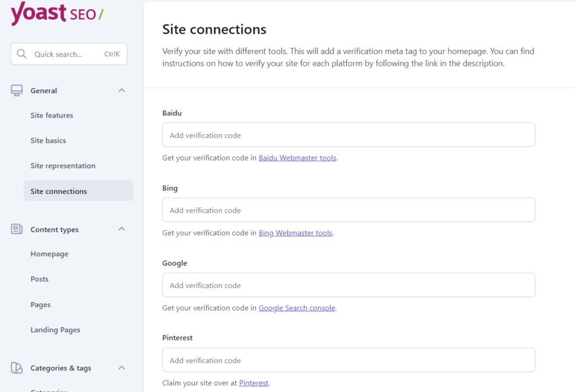Click the Categories & tags label
Viewport: 575px width, 392px height.
pyautogui.click(x=61, y=368)
